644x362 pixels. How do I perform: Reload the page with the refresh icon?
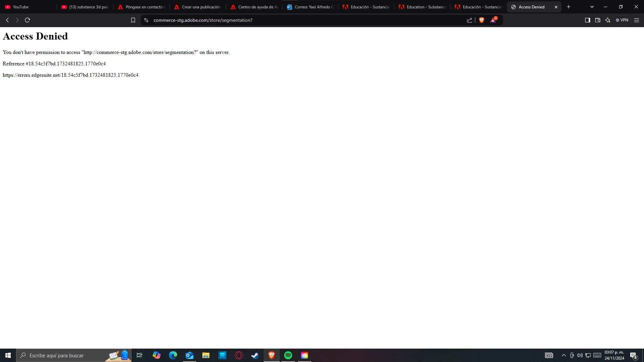(28, 20)
